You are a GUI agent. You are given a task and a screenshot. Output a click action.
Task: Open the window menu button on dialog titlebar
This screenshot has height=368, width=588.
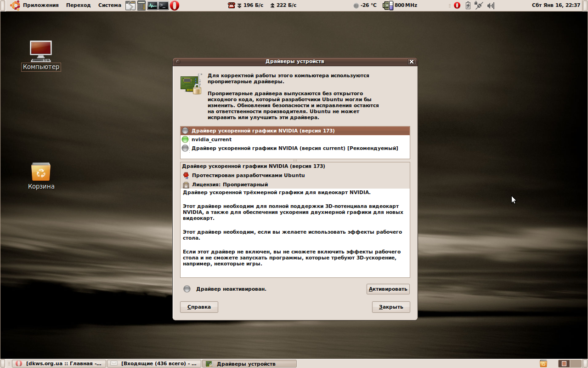coord(178,62)
